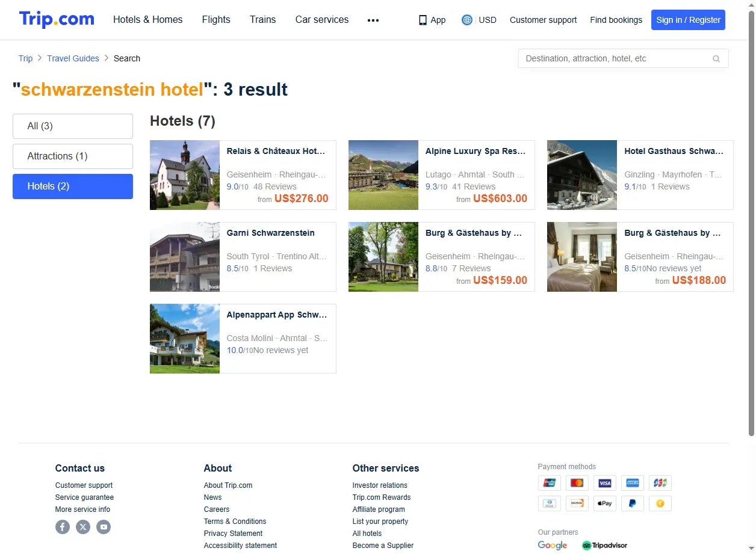Open Alpenappart chalet photo
Screen dimensions: 756x554
(185, 339)
